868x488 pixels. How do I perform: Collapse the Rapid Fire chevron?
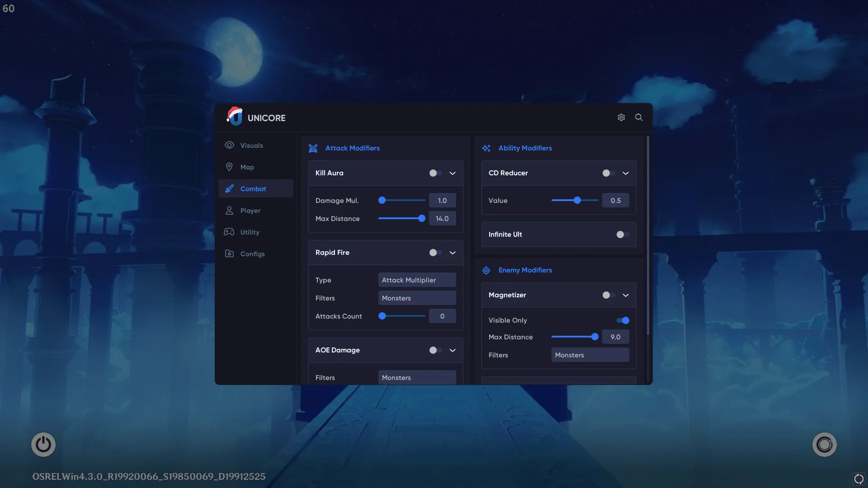pyautogui.click(x=453, y=253)
